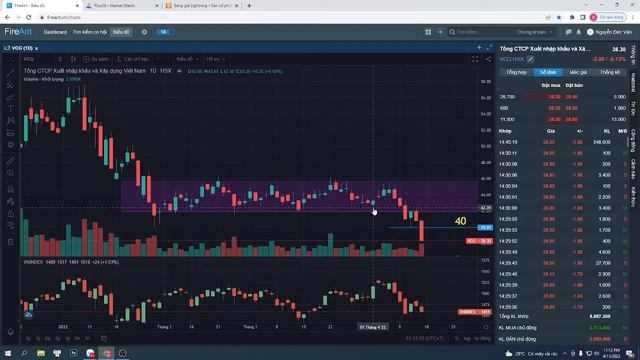The width and height of the screenshot is (640, 360).
Task: Select the Biểu đồ menu item
Action: [x=121, y=32]
